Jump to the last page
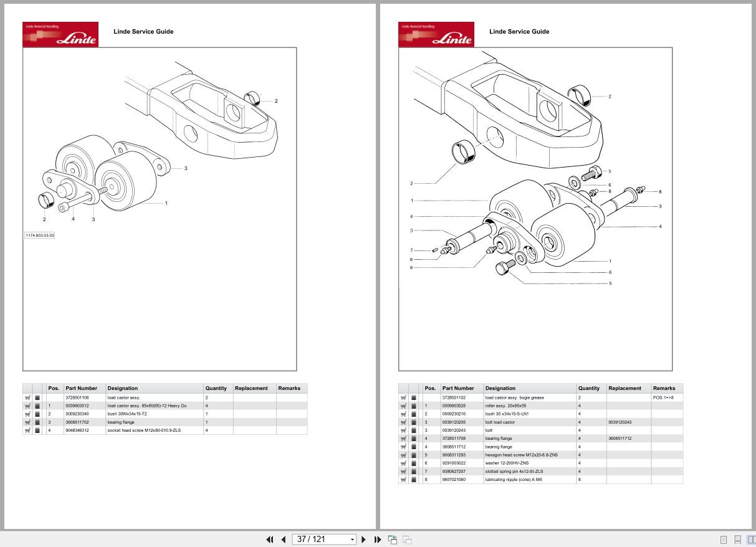Viewport: 756px width, 547px height. (x=378, y=540)
